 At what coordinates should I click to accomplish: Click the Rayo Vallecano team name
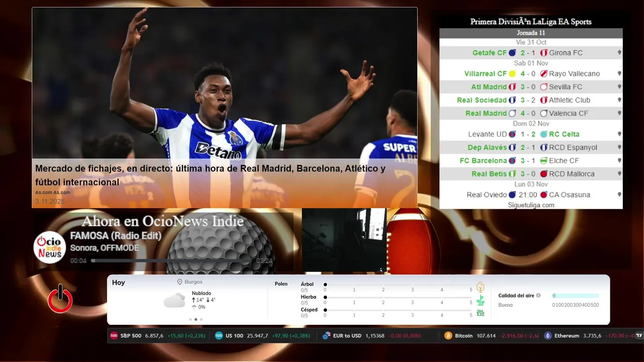click(x=575, y=74)
